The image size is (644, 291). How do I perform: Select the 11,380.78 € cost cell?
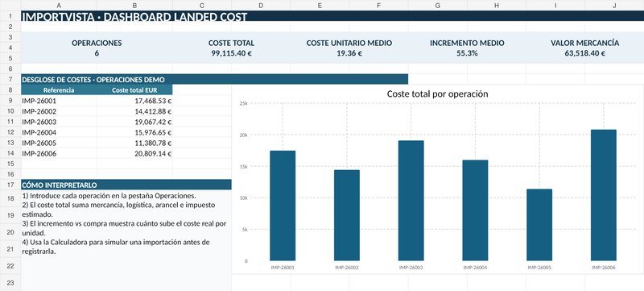tap(134, 143)
